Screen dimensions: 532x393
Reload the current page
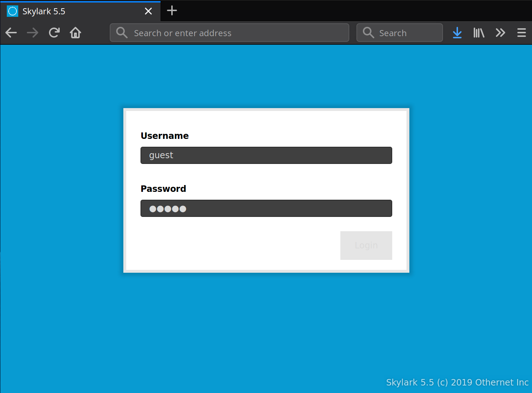point(54,33)
